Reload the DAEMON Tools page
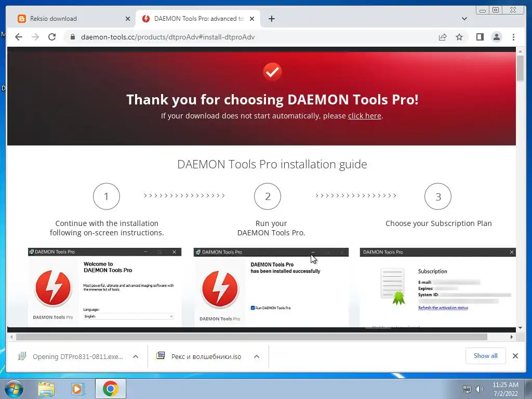 coord(52,37)
